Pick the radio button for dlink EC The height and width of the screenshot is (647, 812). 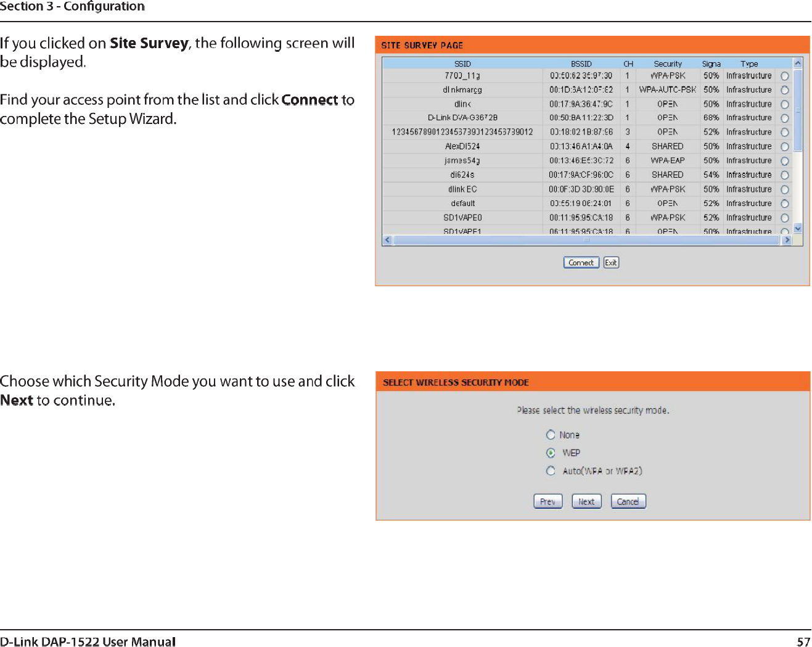click(785, 190)
